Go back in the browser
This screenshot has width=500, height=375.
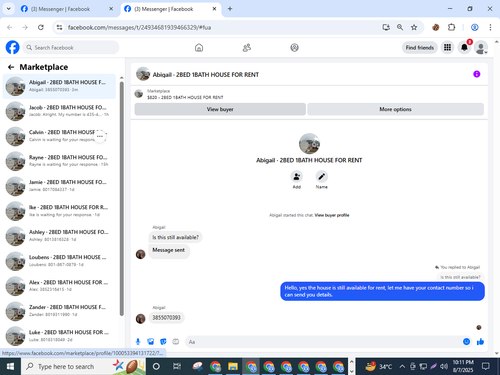pos(10,27)
